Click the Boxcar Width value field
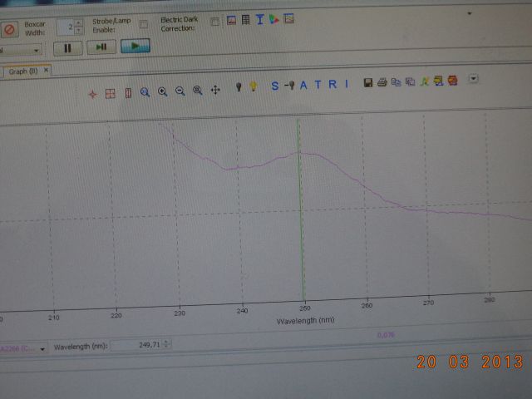Image resolution: width=532 pixels, height=399 pixels. 66,27
